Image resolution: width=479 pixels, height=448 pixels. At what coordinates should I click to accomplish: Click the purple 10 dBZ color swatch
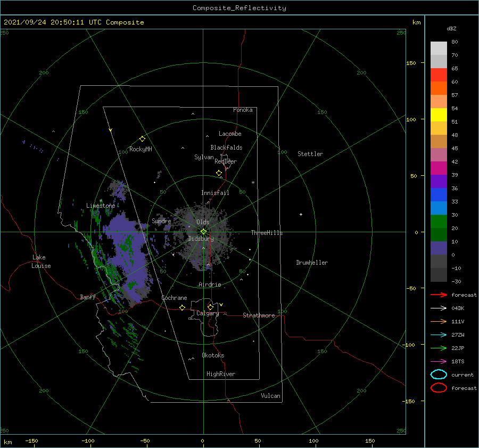tap(439, 248)
